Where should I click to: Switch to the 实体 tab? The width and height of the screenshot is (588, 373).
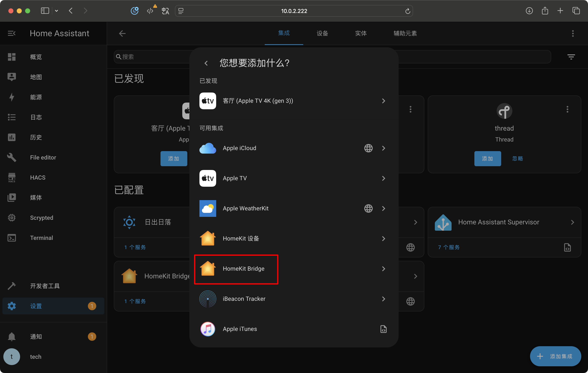pos(361,33)
